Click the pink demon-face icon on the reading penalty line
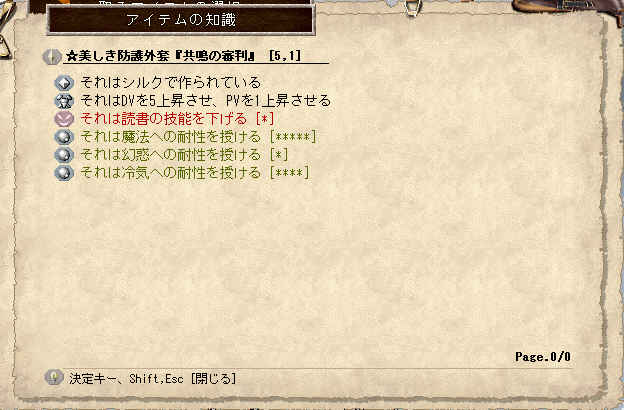Image resolution: width=624 pixels, height=410 pixels. point(64,119)
